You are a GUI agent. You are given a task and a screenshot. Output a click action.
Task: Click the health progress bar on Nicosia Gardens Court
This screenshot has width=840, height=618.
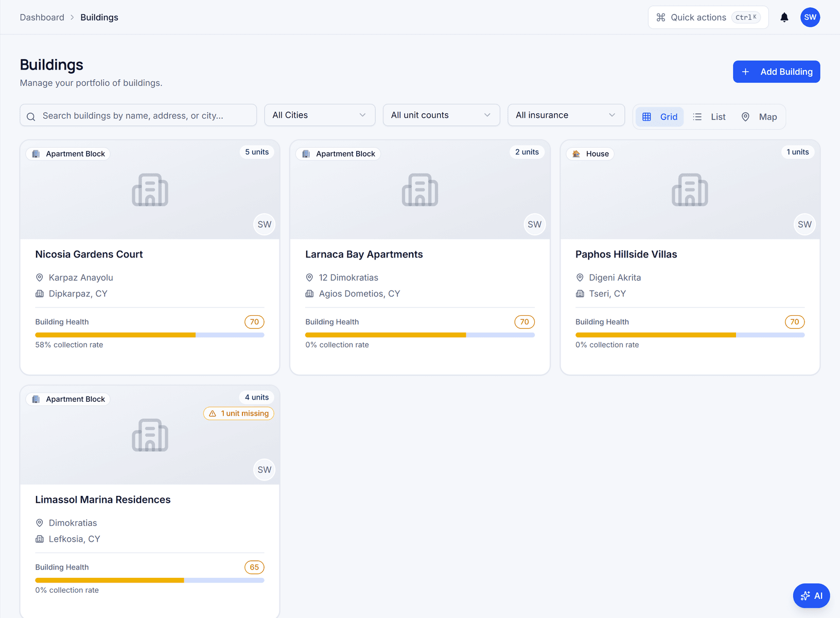pos(150,335)
